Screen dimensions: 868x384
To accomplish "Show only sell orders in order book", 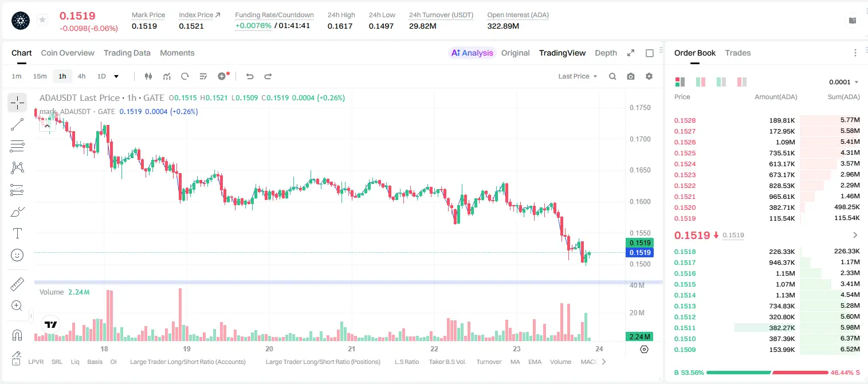I will pos(741,82).
